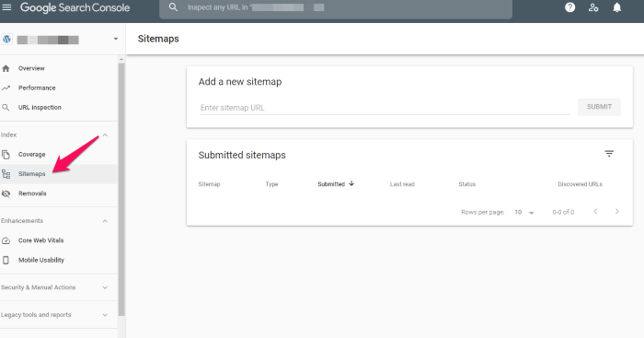This screenshot has height=338, width=644.
Task: Collapse the Index section
Action: (105, 134)
